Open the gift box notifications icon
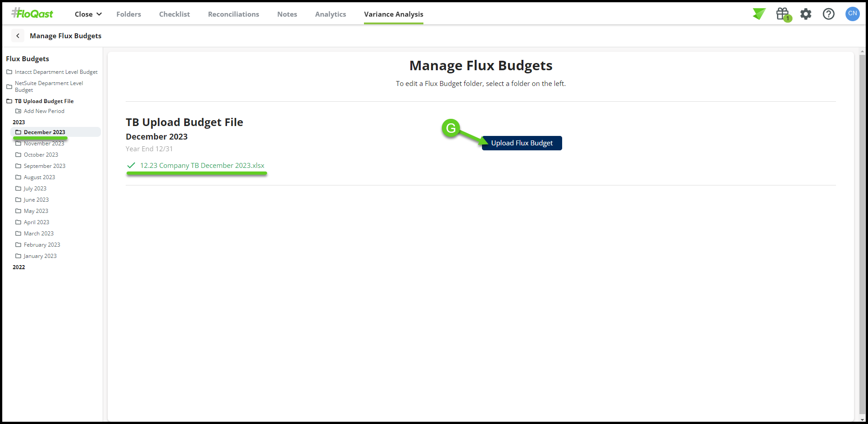The height and width of the screenshot is (424, 868). coord(783,14)
